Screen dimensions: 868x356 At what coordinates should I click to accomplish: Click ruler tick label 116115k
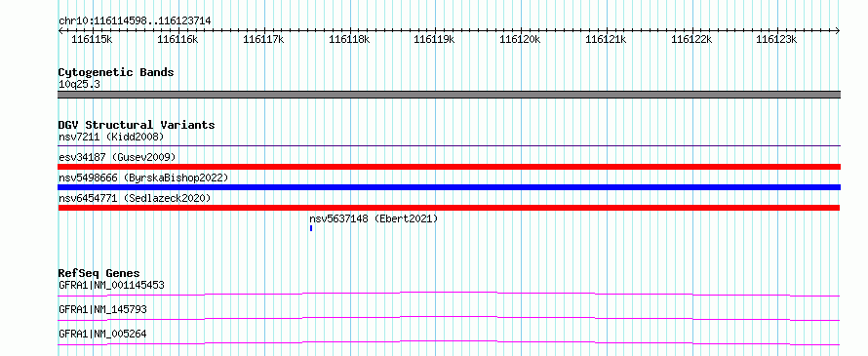(93, 39)
